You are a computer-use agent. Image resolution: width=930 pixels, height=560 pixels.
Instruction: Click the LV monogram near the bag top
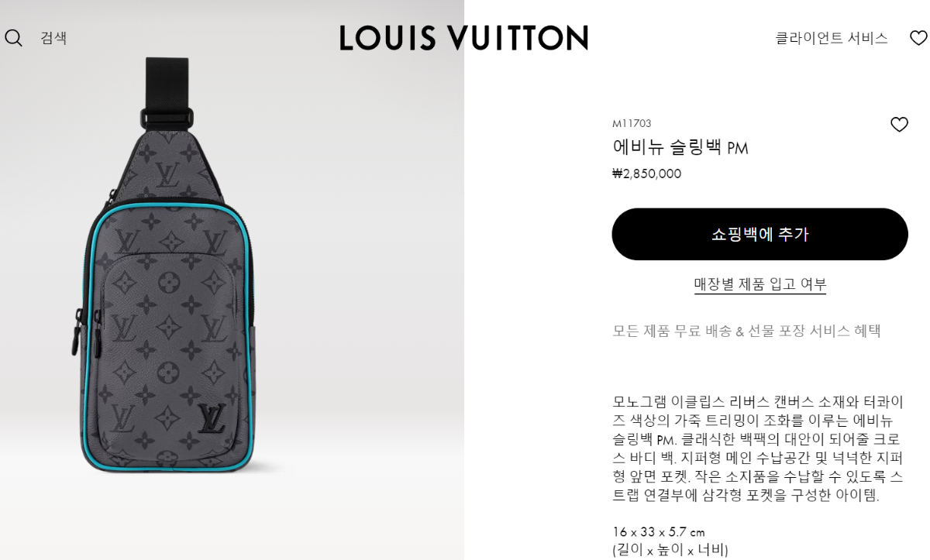click(x=167, y=174)
